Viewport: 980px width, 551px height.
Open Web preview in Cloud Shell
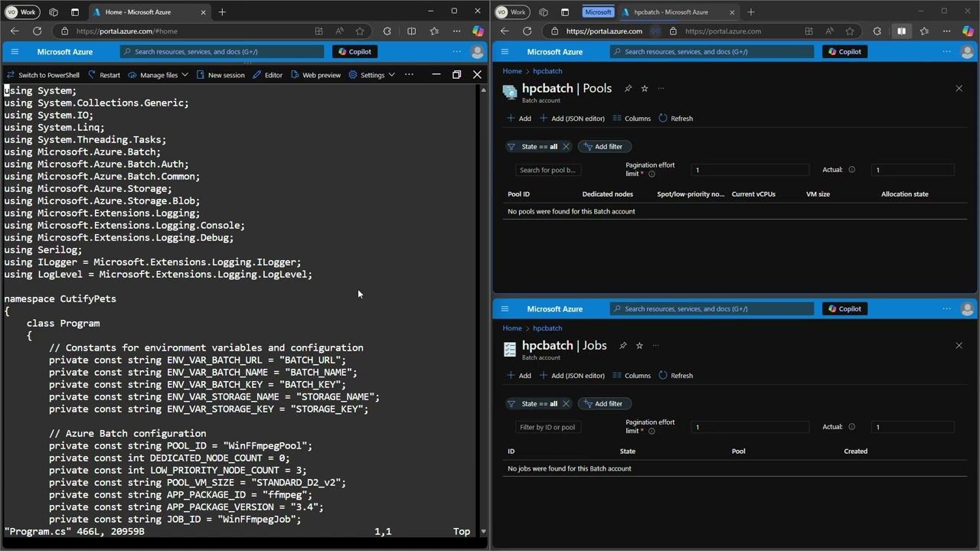click(315, 75)
